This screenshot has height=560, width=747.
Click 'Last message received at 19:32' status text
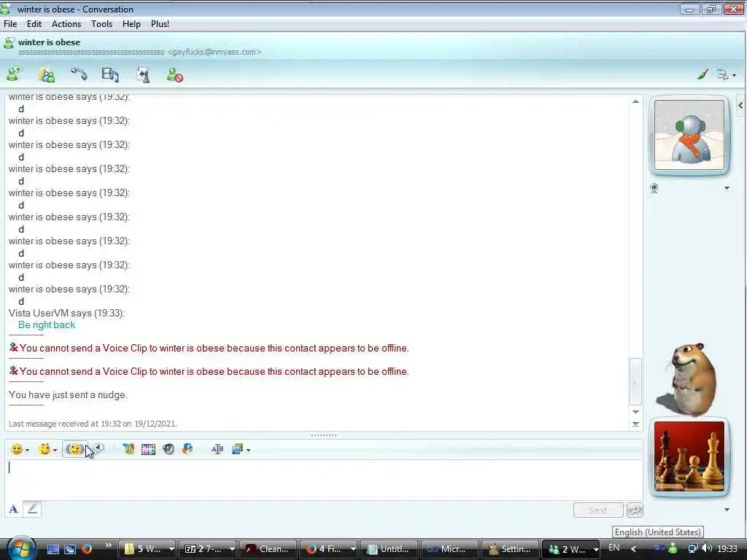coord(93,424)
